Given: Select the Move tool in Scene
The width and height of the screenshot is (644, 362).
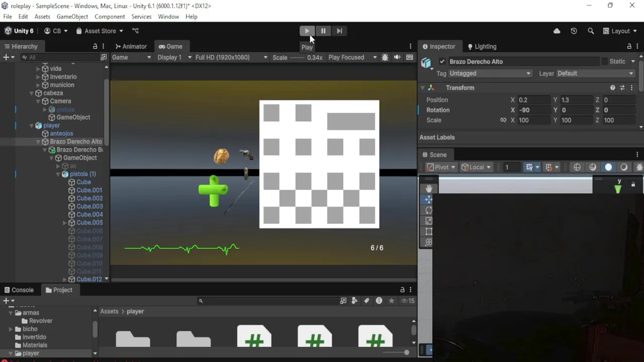Looking at the screenshot, I should pyautogui.click(x=429, y=200).
